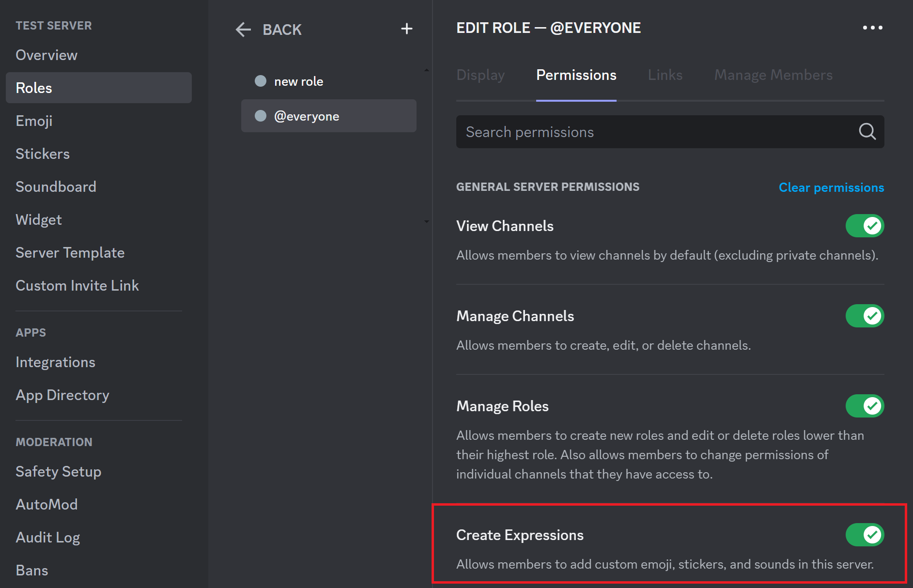Toggle the Manage Roles permission
This screenshot has width=913, height=588.
coord(865,406)
